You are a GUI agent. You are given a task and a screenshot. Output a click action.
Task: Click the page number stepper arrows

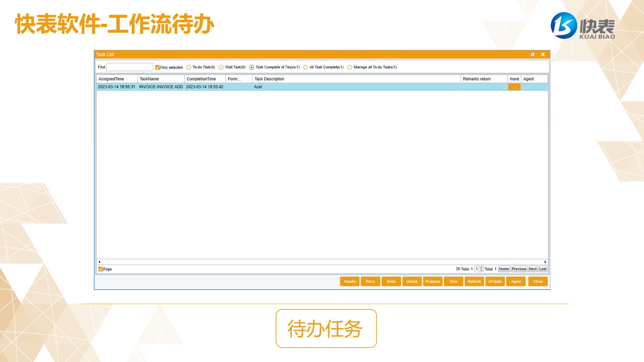[481, 269]
